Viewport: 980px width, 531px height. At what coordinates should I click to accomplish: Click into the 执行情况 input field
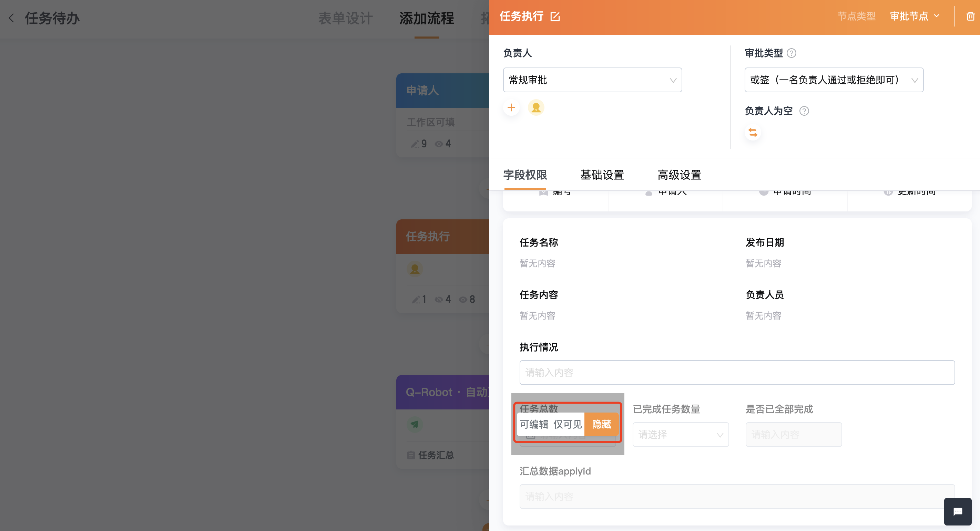point(737,373)
